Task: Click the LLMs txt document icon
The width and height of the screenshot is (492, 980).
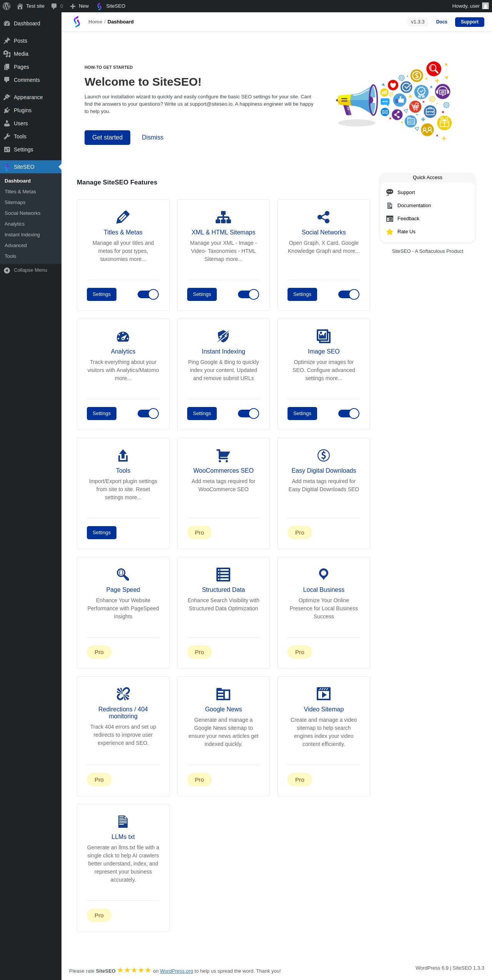Action: coord(123,821)
